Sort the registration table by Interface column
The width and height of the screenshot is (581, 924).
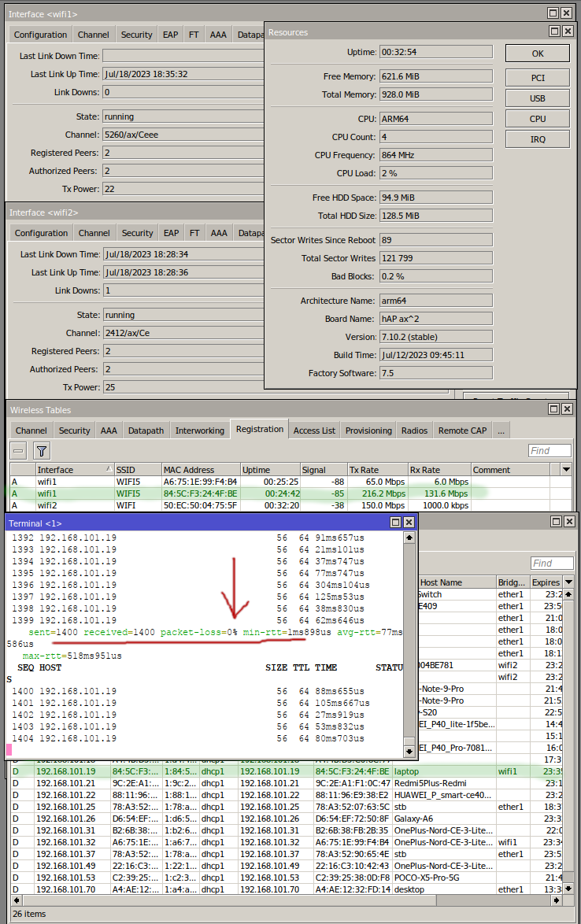(x=74, y=470)
